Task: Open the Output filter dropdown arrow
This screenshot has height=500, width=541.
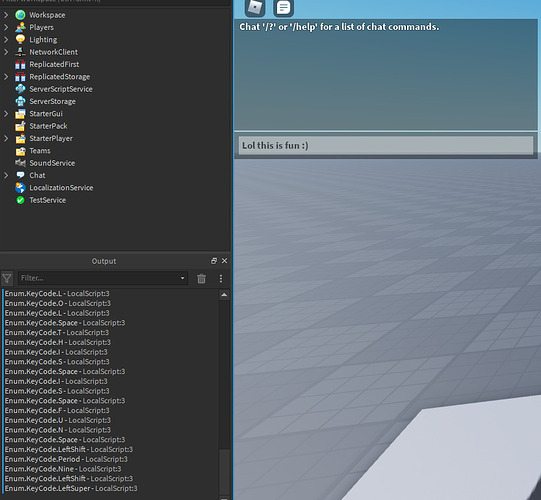Action: (183, 278)
